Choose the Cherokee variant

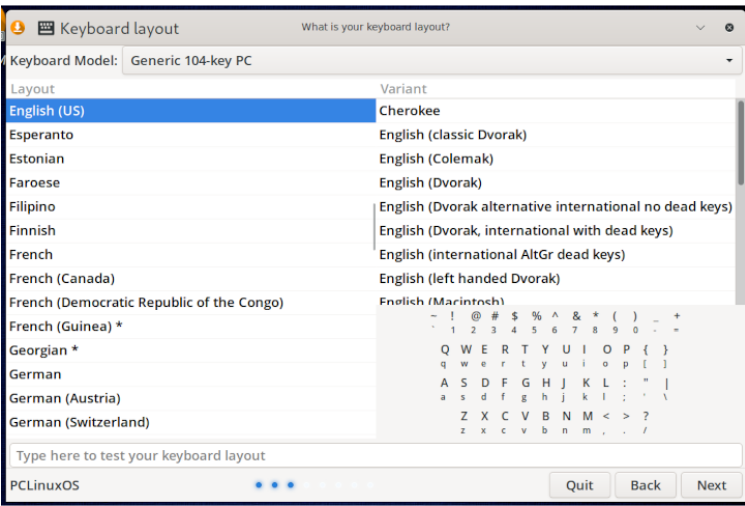(x=555, y=111)
